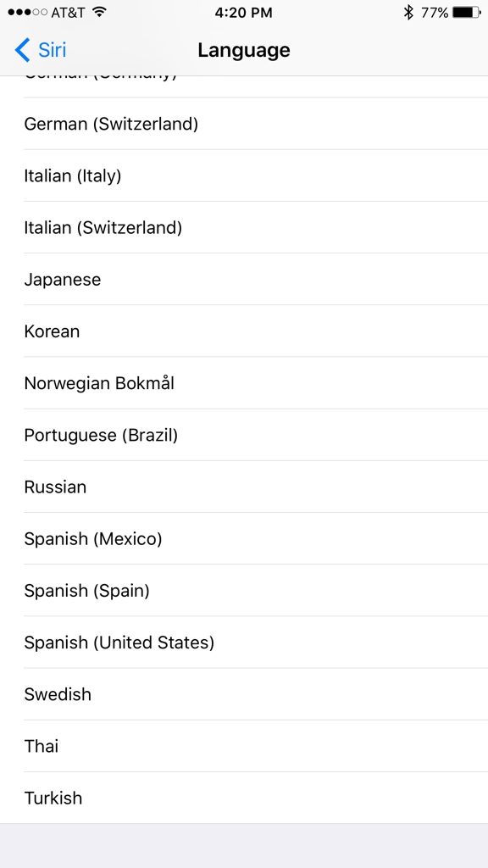The image size is (488, 868).
Task: Go back to Siri settings
Action: point(41,50)
